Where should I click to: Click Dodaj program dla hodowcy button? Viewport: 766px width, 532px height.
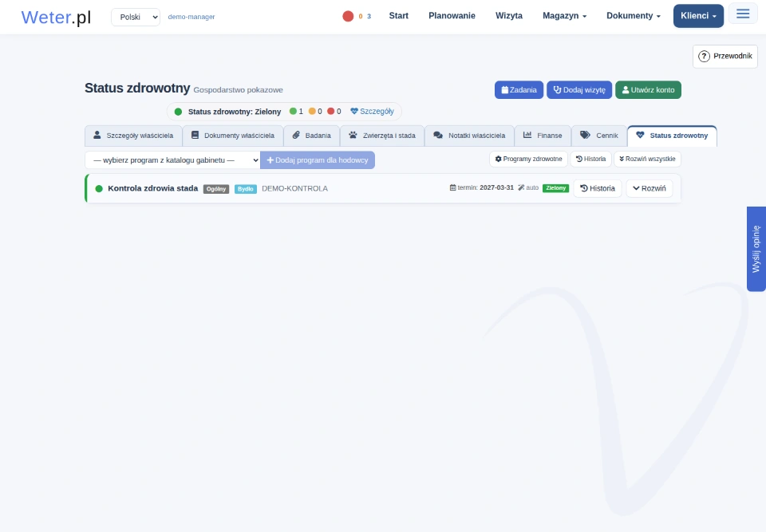tap(318, 160)
